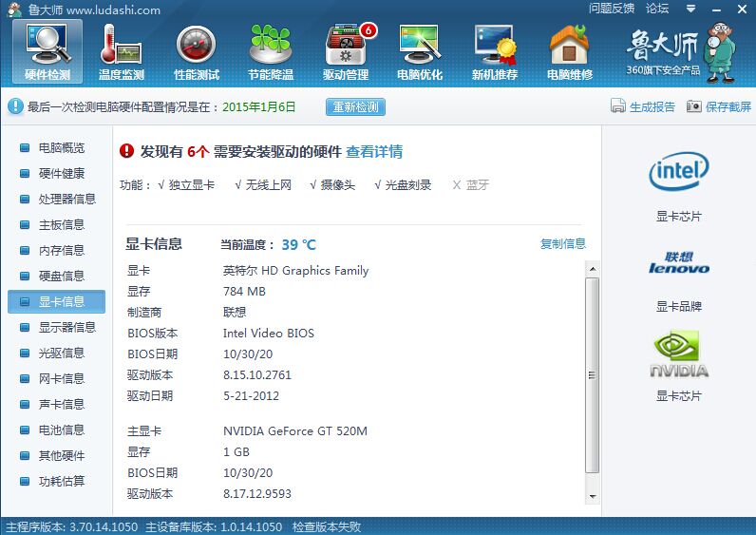The image size is (756, 535).
Task: Open 论坛 forum link
Action: (657, 9)
